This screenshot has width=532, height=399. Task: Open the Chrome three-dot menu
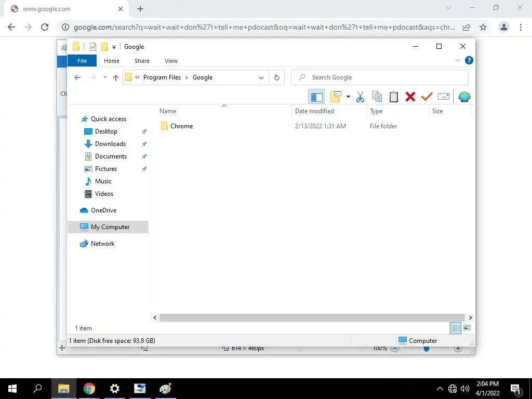(x=521, y=27)
